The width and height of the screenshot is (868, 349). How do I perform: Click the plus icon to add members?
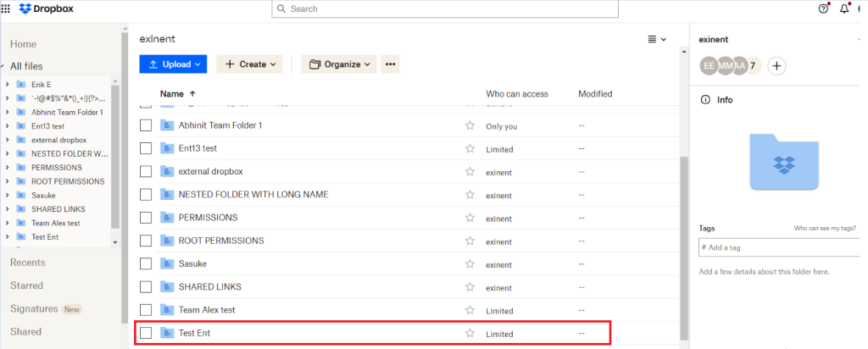point(777,65)
